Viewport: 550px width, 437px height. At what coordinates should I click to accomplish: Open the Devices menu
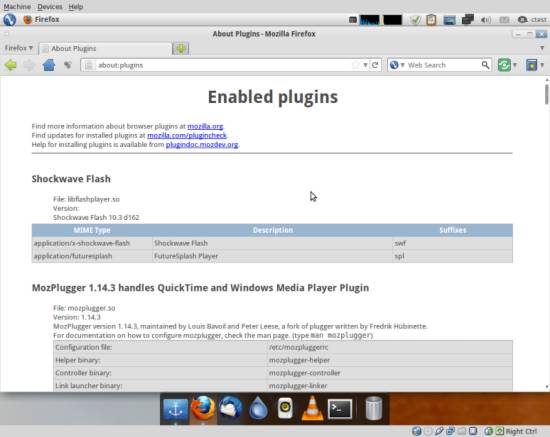click(x=50, y=7)
